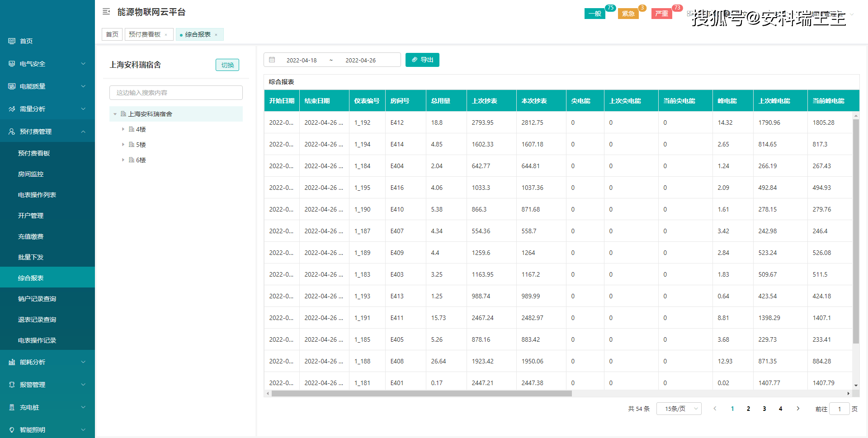Image resolution: width=868 pixels, height=438 pixels.
Task: Open 开户管理 submenu item
Action: click(47, 216)
